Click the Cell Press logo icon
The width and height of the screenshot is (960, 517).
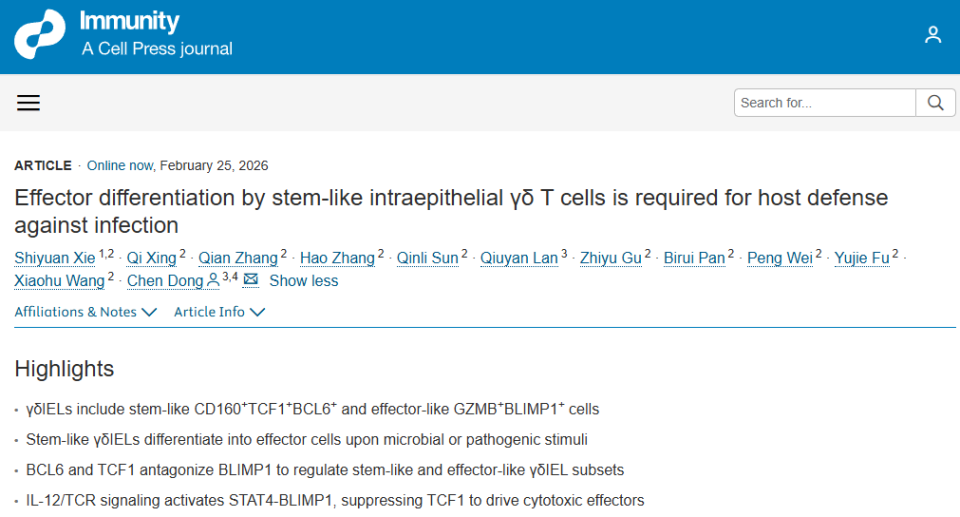point(39,35)
